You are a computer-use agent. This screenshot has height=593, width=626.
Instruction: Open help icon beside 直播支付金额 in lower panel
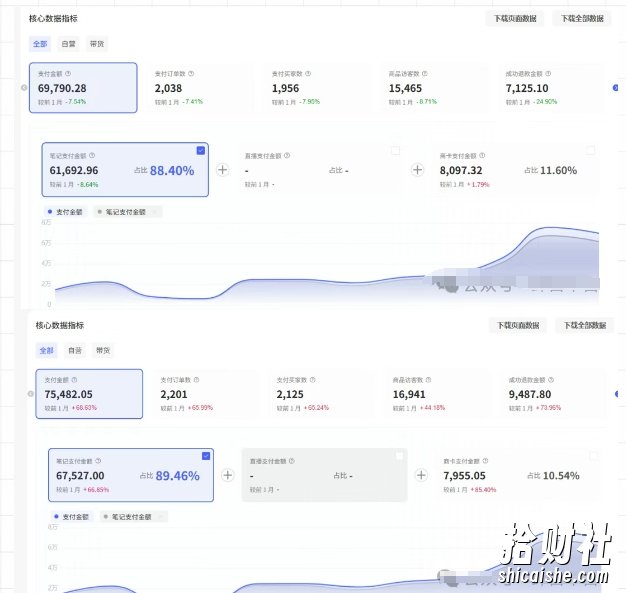point(292,461)
